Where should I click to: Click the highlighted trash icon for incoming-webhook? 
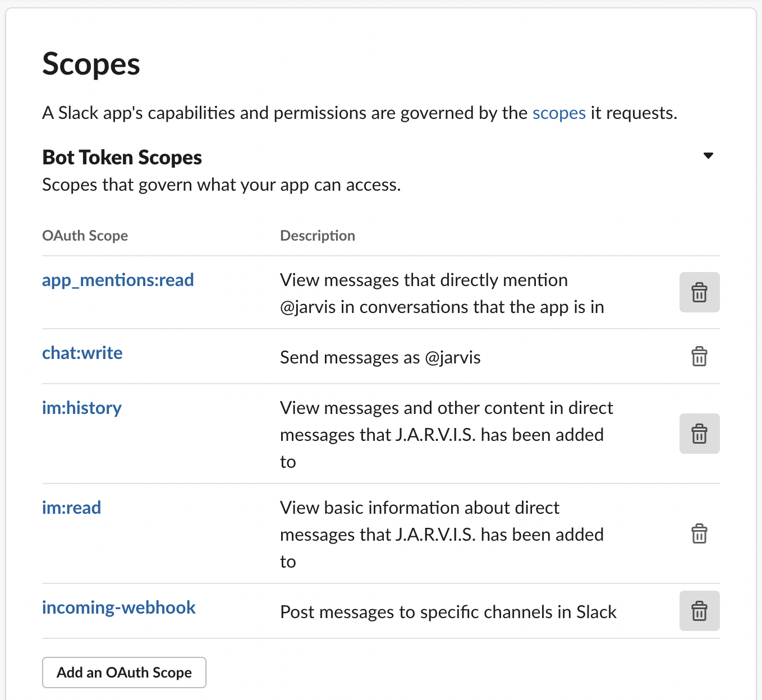coord(699,611)
